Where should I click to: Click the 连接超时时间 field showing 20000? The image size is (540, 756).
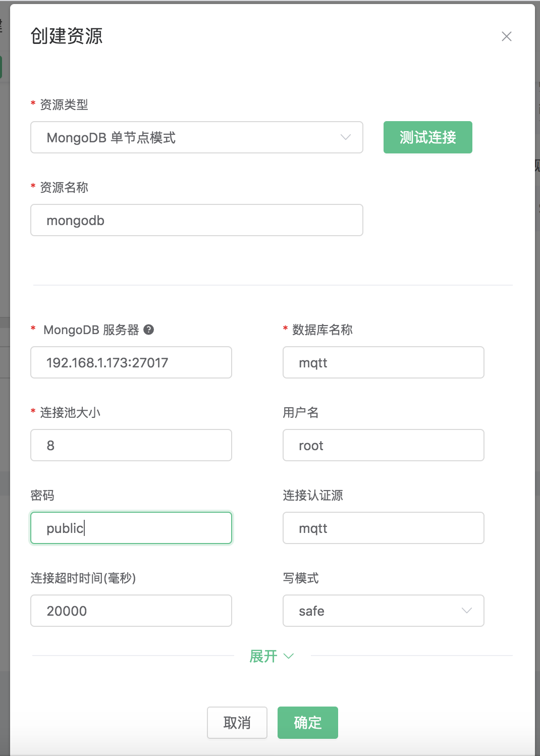[131, 611]
